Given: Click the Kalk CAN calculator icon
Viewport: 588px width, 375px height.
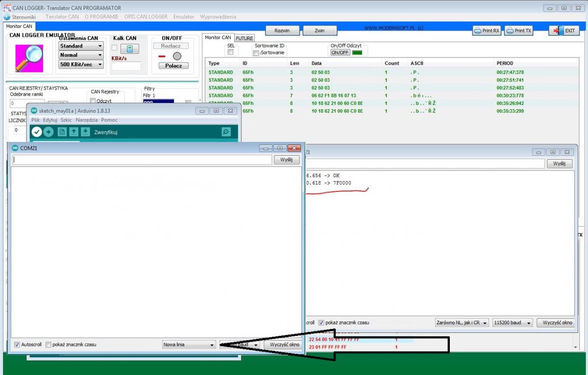Looking at the screenshot, I should click(129, 49).
